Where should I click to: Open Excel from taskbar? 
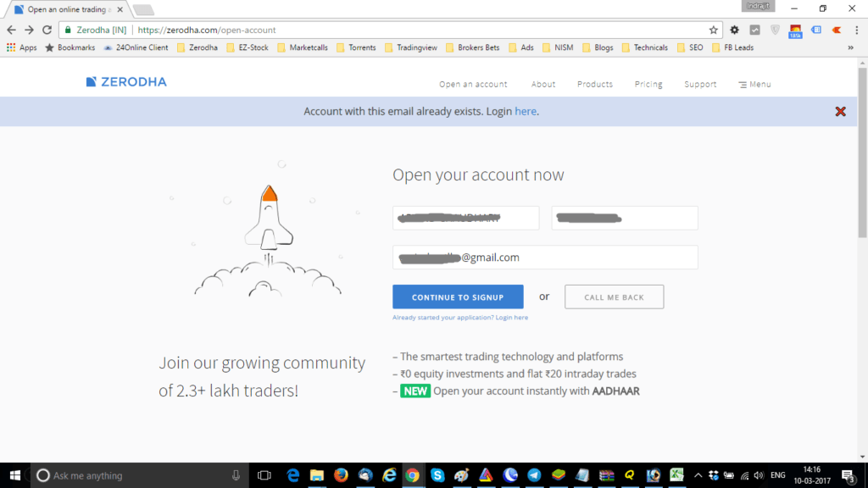676,475
